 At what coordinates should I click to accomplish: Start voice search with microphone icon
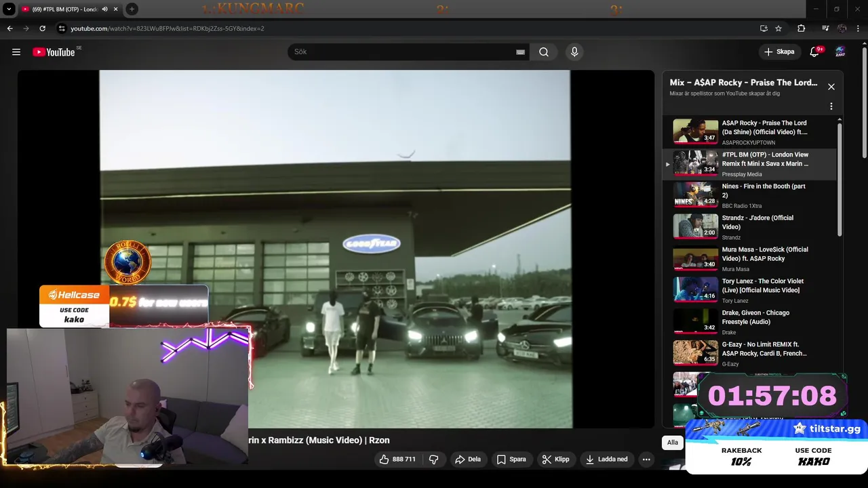pos(574,52)
